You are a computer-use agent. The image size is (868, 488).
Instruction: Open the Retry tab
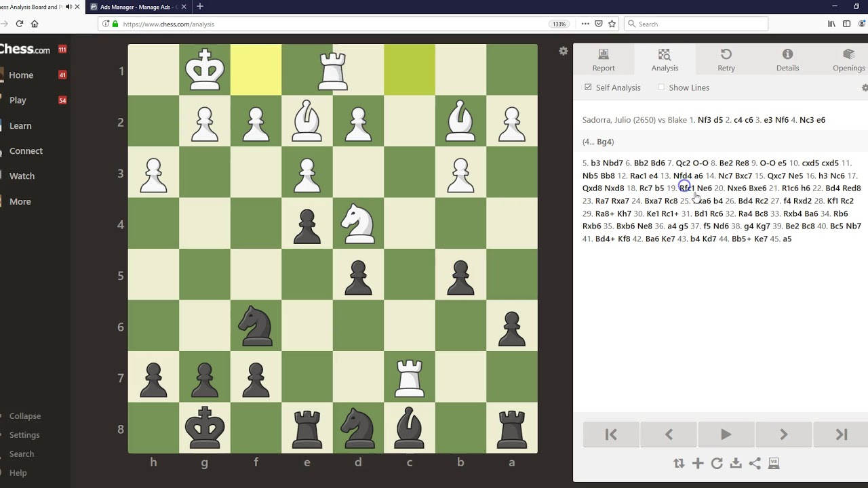click(726, 60)
